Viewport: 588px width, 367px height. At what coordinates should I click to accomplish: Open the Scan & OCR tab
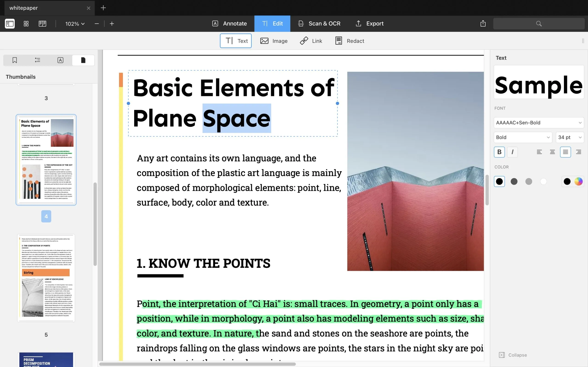click(x=319, y=24)
